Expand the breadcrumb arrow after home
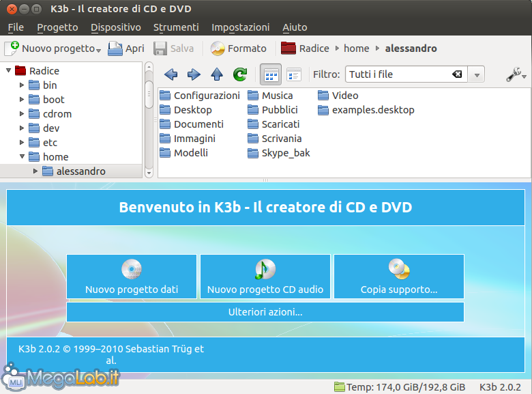The width and height of the screenshot is (532, 394). [x=377, y=48]
